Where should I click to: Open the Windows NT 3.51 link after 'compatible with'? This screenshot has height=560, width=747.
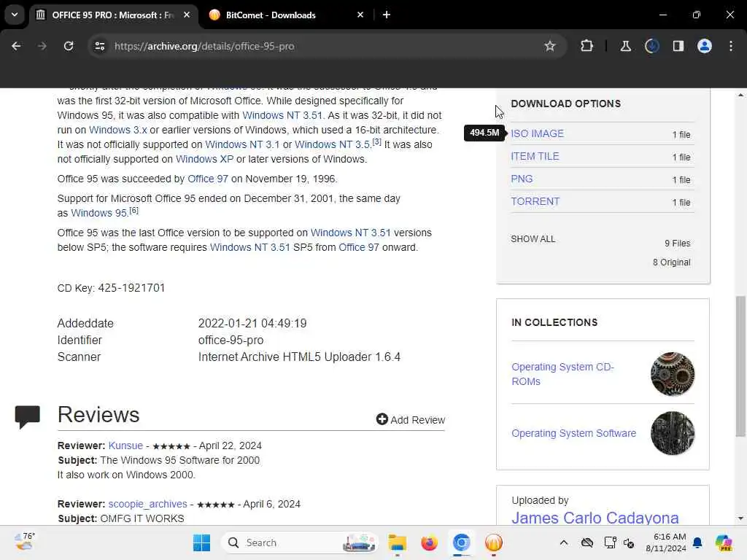[282, 115]
